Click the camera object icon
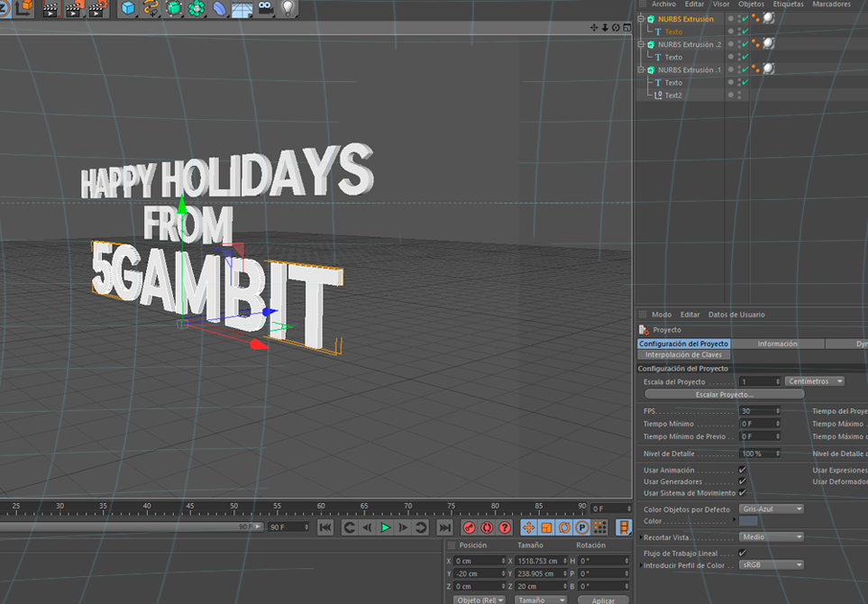 tap(265, 9)
